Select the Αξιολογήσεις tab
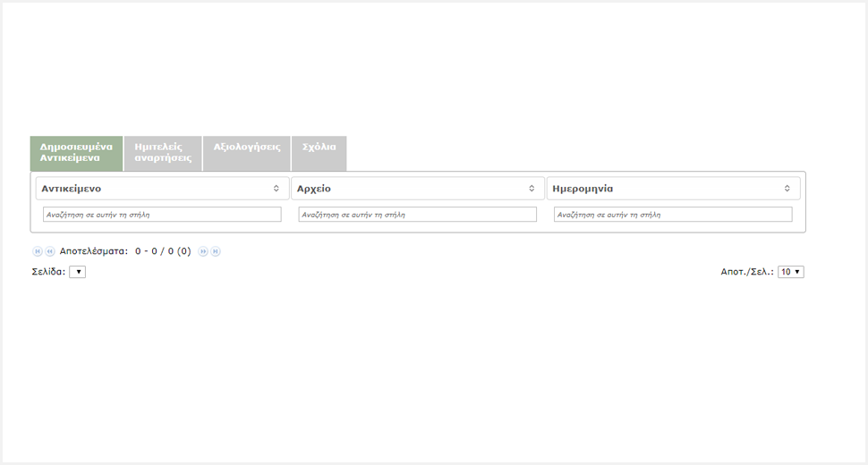The width and height of the screenshot is (868, 465). [247, 147]
